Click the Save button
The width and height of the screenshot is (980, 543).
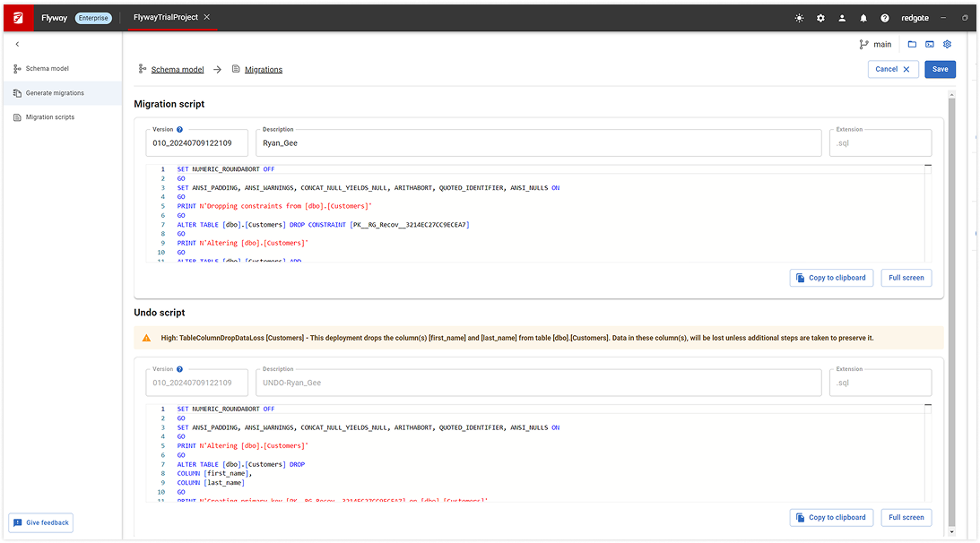pos(940,69)
